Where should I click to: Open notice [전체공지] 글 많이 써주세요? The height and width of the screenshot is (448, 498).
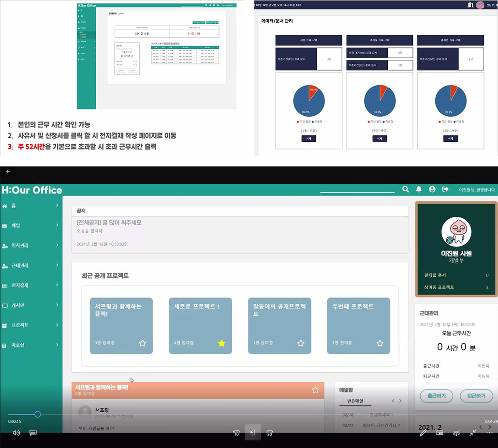click(x=109, y=223)
